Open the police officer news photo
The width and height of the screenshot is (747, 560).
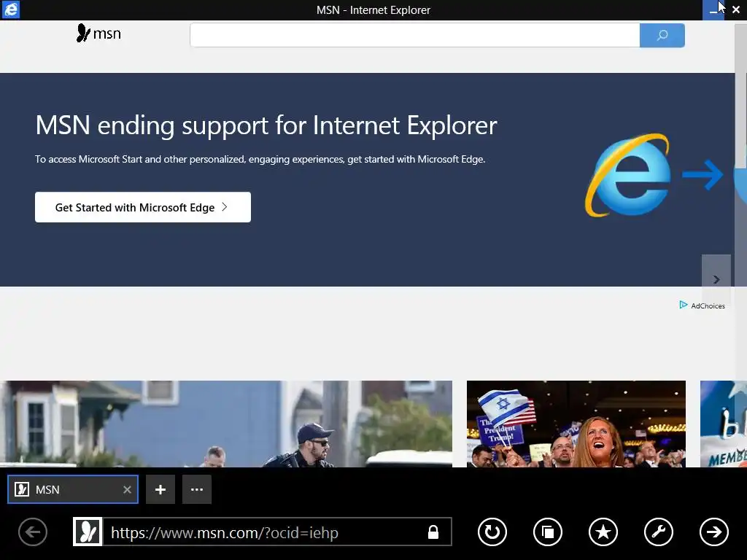point(226,424)
